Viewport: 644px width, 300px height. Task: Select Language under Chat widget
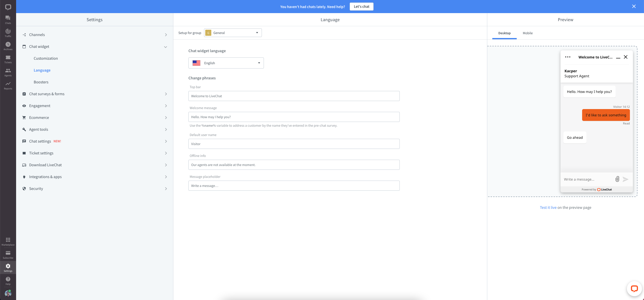tap(42, 70)
